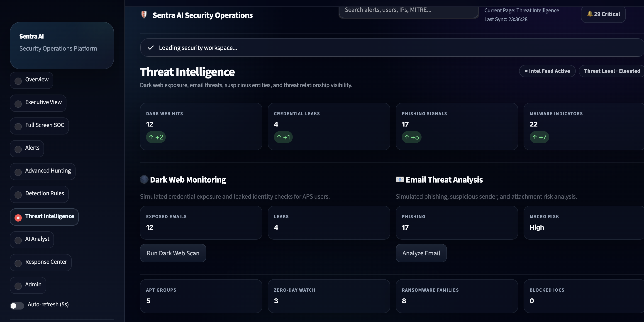The image size is (644, 322).
Task: Click the Zero-Day Watch card showing 3
Action: (x=329, y=296)
